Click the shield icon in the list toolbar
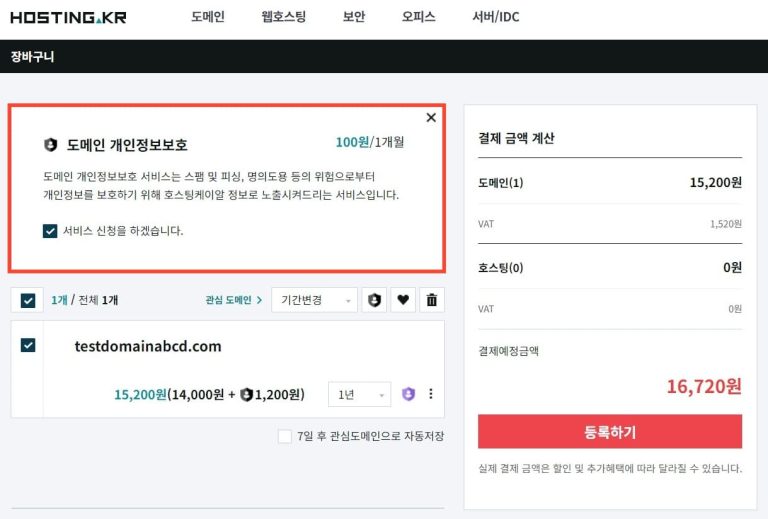 (x=375, y=300)
